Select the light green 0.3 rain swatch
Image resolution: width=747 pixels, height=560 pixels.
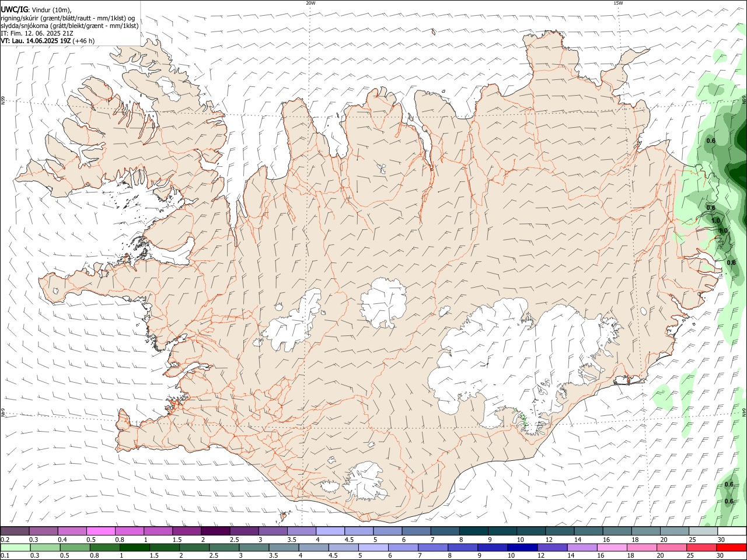45,547
